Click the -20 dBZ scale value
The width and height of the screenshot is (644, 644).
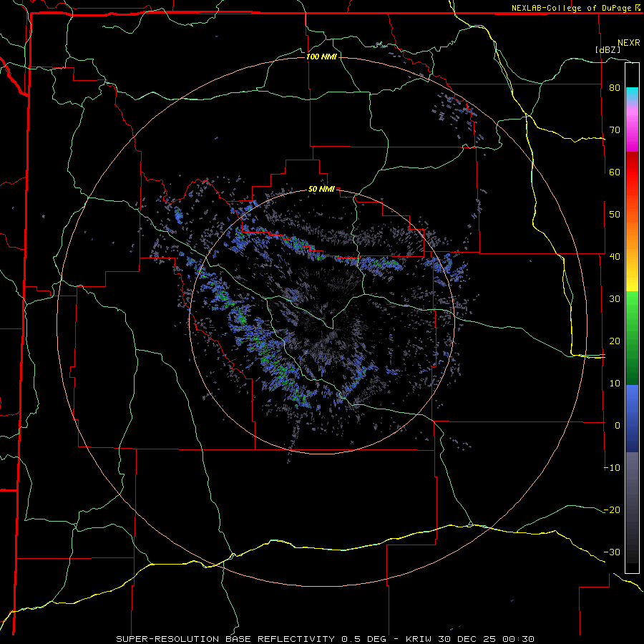612,509
